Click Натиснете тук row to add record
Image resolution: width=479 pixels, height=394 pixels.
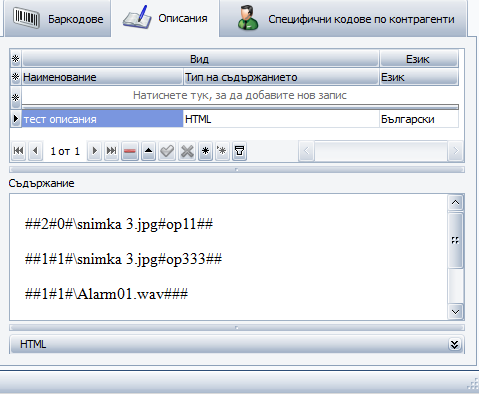click(240, 96)
